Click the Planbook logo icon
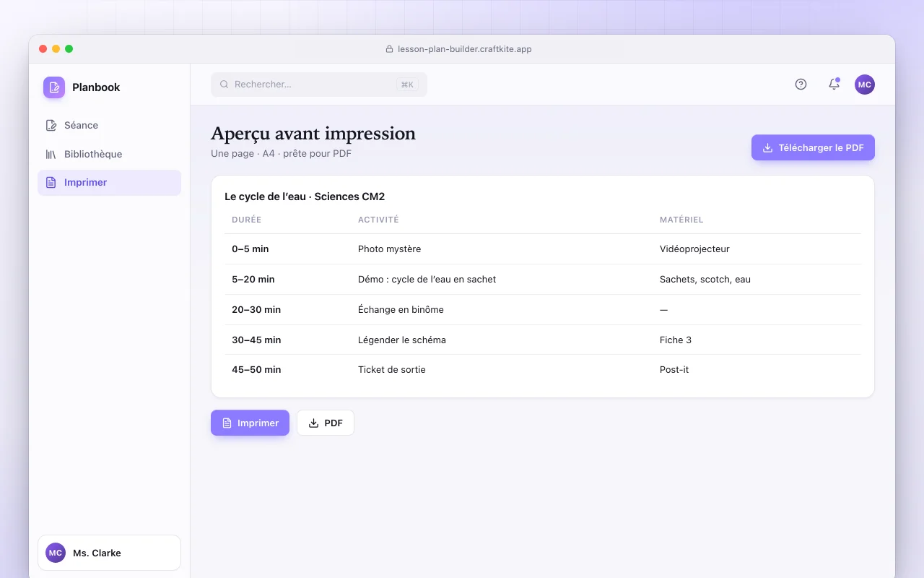The width and height of the screenshot is (924, 578). click(x=54, y=87)
